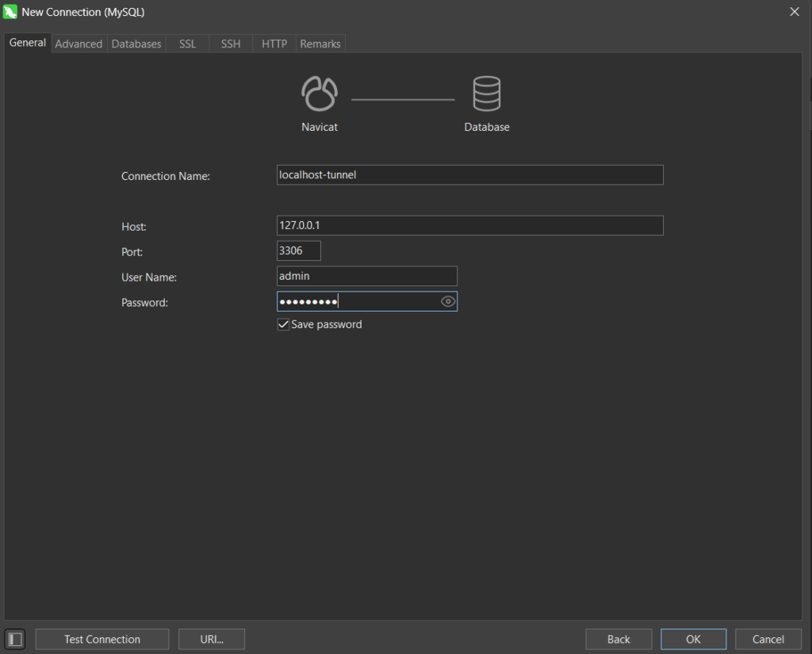Screen dimensions: 812x654
Task: Click in the Connection Name field
Action: 469,175
